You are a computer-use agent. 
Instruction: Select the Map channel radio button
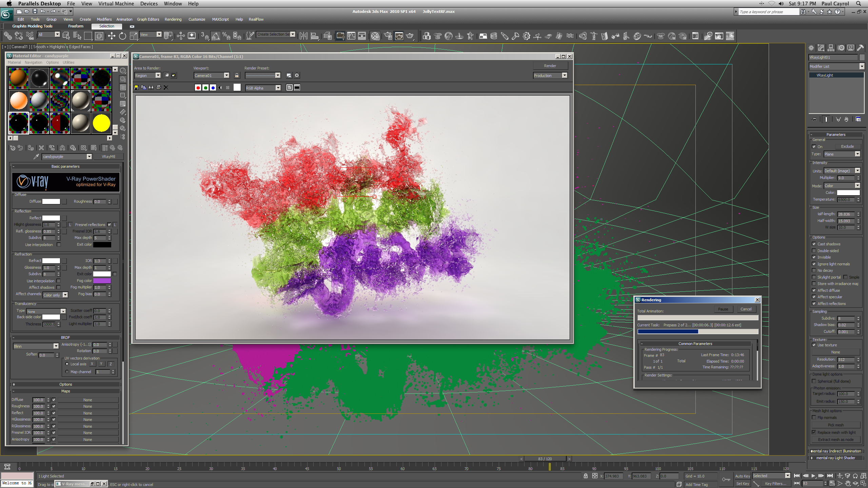click(x=67, y=372)
